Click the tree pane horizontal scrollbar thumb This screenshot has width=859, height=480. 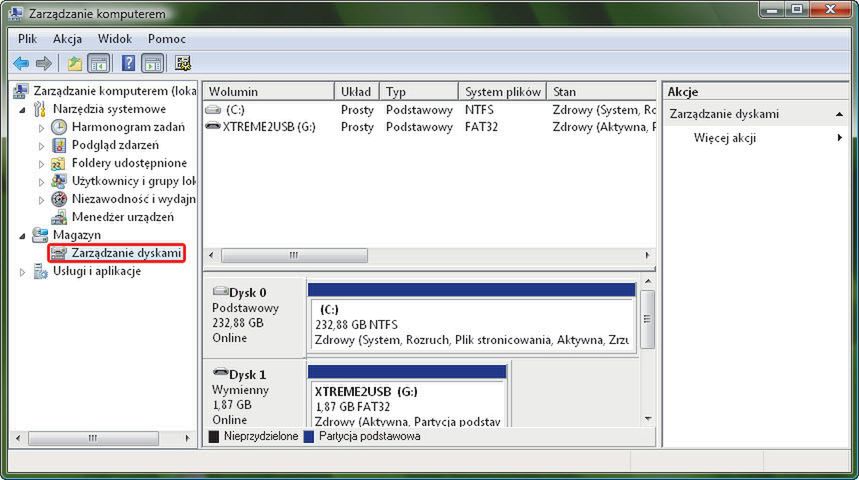[93, 438]
